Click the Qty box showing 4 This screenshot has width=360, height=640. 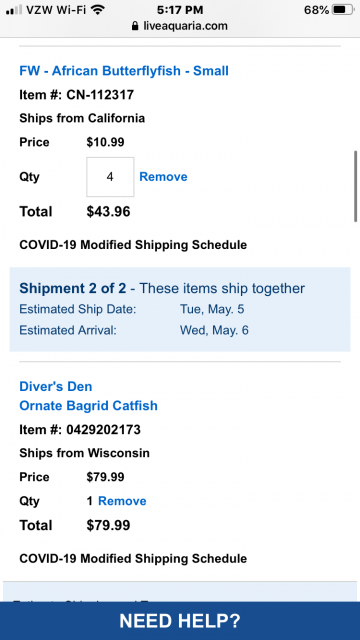pyautogui.click(x=110, y=177)
